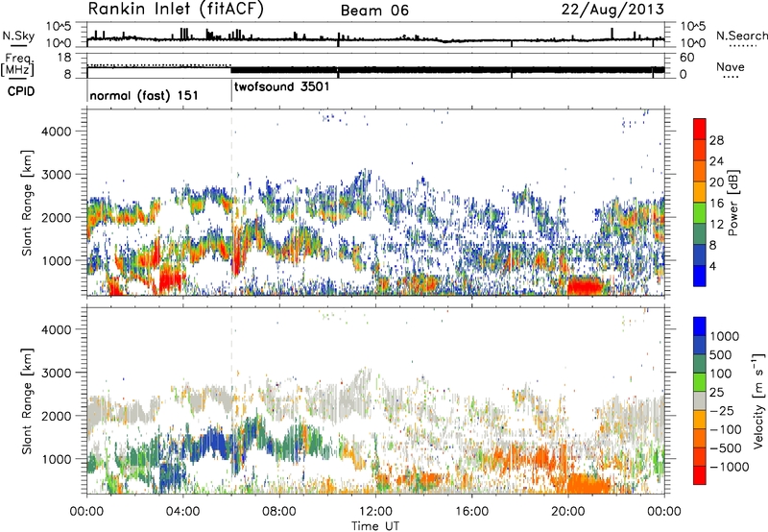
Task: Click the '20:00' time tick label
Action: [x=568, y=512]
